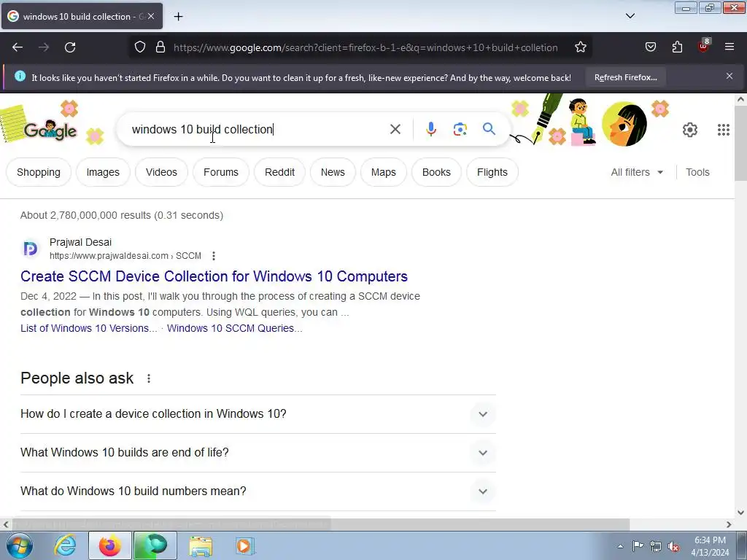Click the Refresh Firefox button

click(x=625, y=77)
